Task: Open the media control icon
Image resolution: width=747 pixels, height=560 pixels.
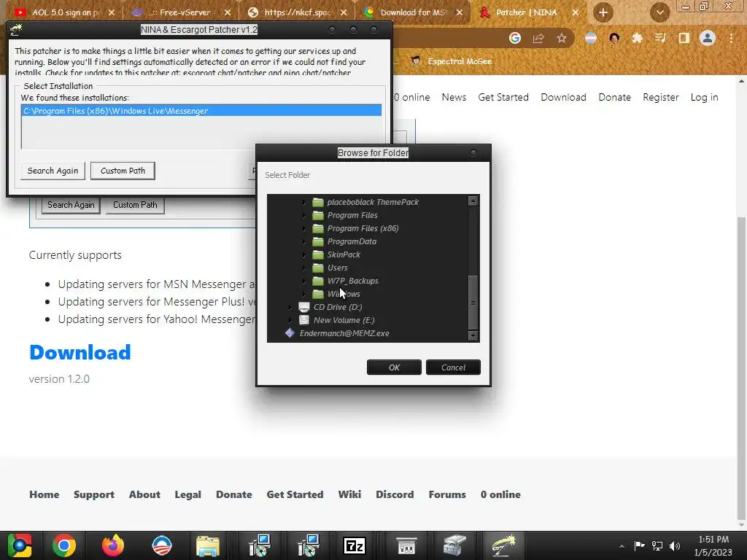Action: tap(660, 38)
